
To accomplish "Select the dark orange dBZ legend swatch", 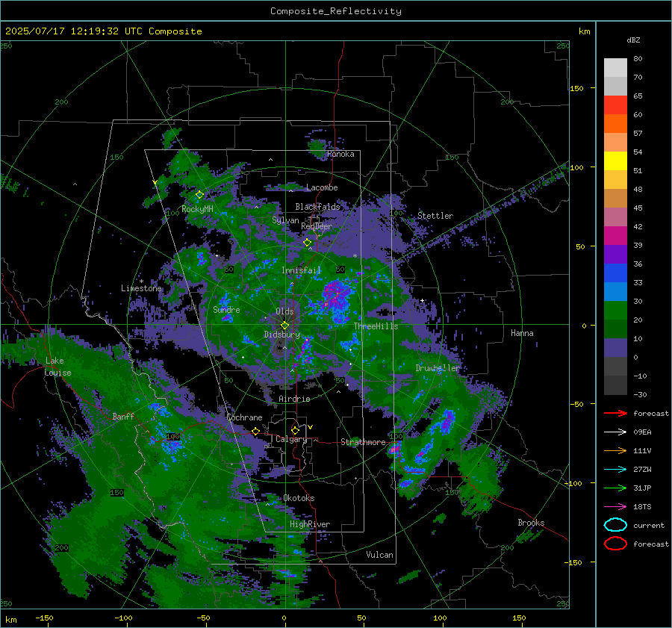I will pos(615,123).
